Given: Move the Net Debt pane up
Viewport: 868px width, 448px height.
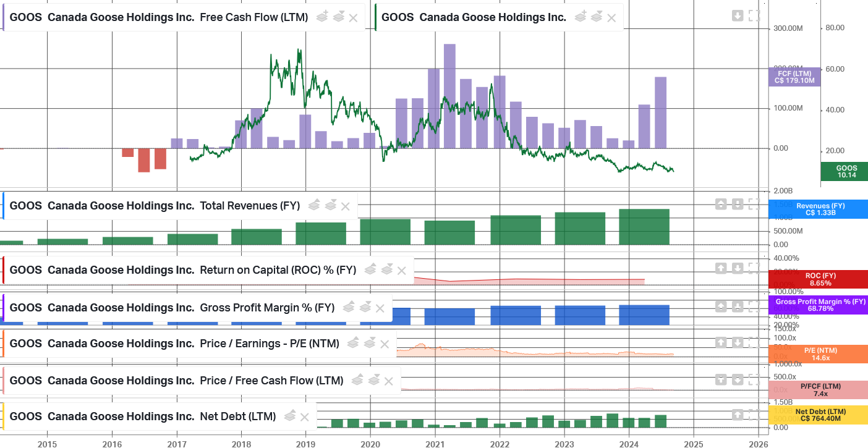Looking at the screenshot, I should coord(738,415).
